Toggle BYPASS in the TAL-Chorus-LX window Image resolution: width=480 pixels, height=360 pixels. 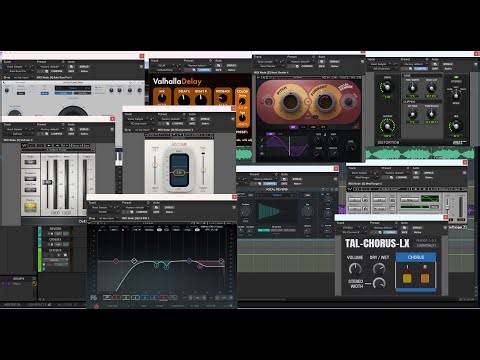pos(417,228)
